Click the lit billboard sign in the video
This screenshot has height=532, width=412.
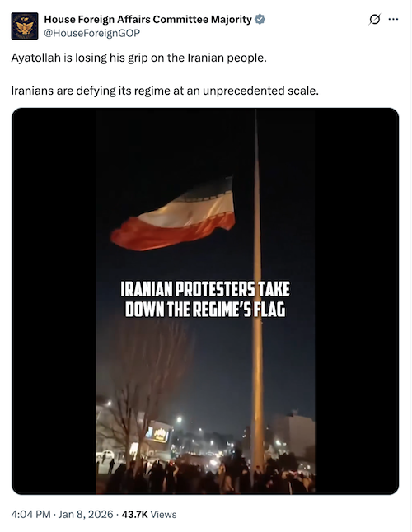click(x=157, y=434)
